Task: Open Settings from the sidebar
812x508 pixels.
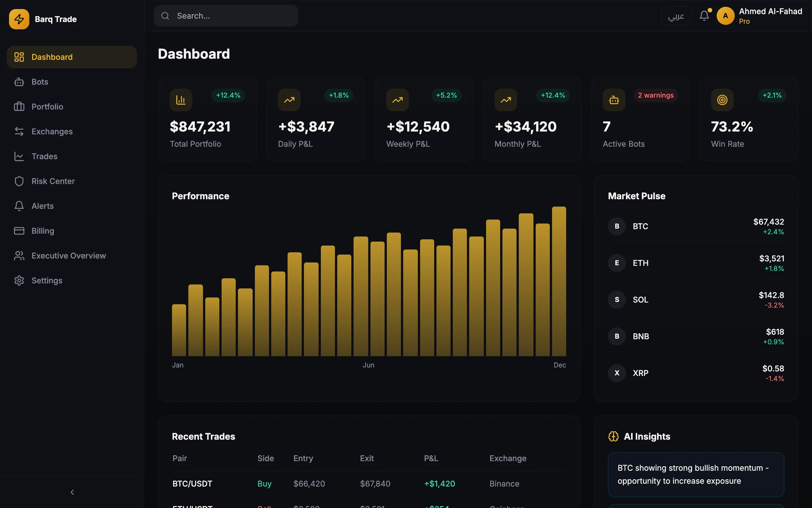Action: click(x=72, y=280)
